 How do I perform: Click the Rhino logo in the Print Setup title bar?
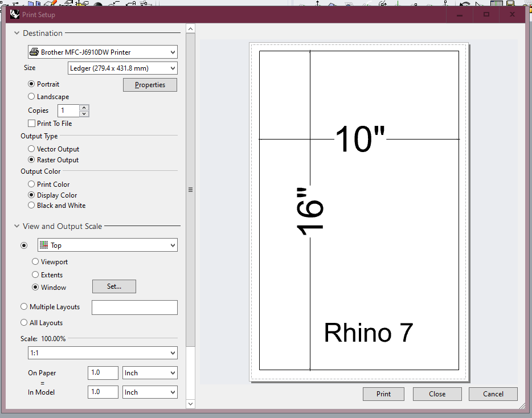pos(14,14)
